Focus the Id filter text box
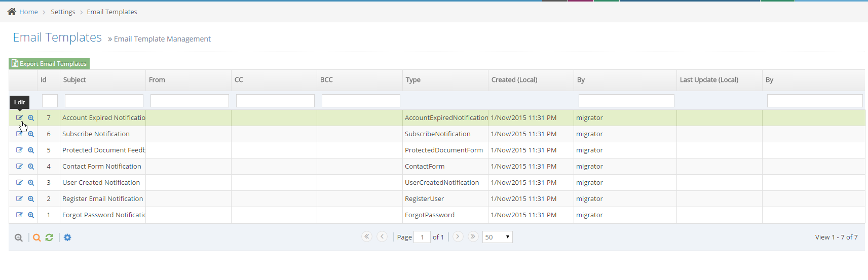 pos(50,101)
